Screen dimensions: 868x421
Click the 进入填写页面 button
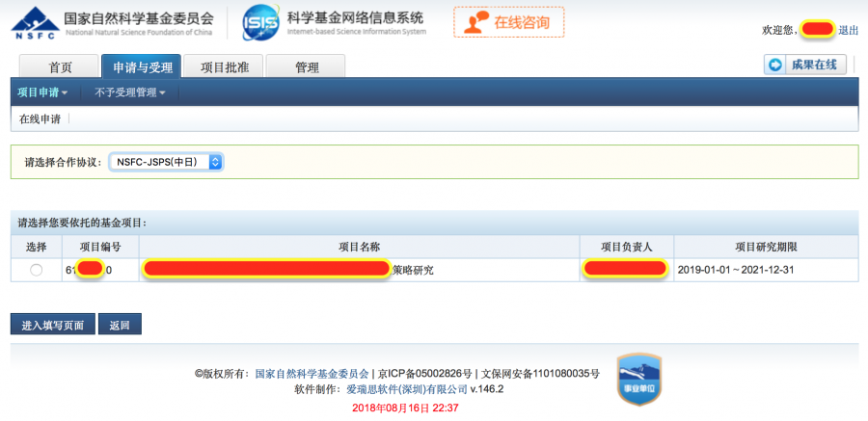point(53,325)
